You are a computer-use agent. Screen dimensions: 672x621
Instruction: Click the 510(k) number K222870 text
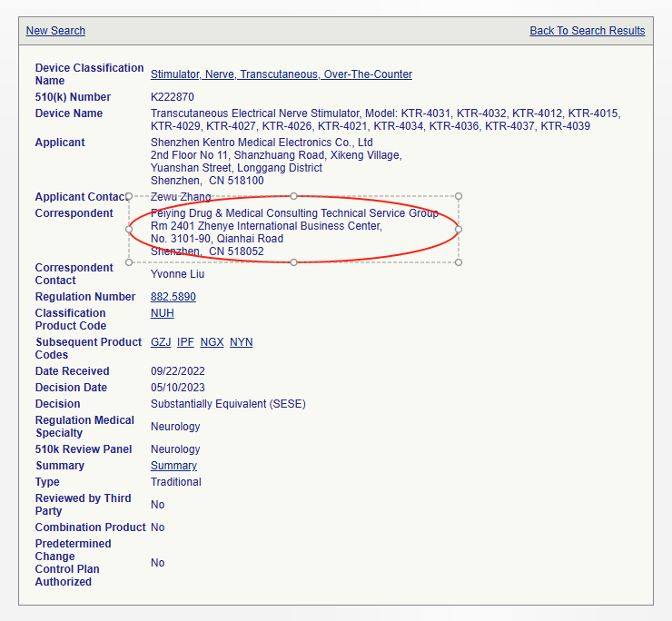click(172, 97)
